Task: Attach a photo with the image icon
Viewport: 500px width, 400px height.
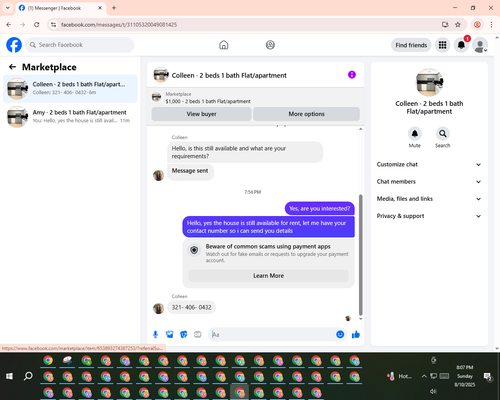Action: coord(170,334)
